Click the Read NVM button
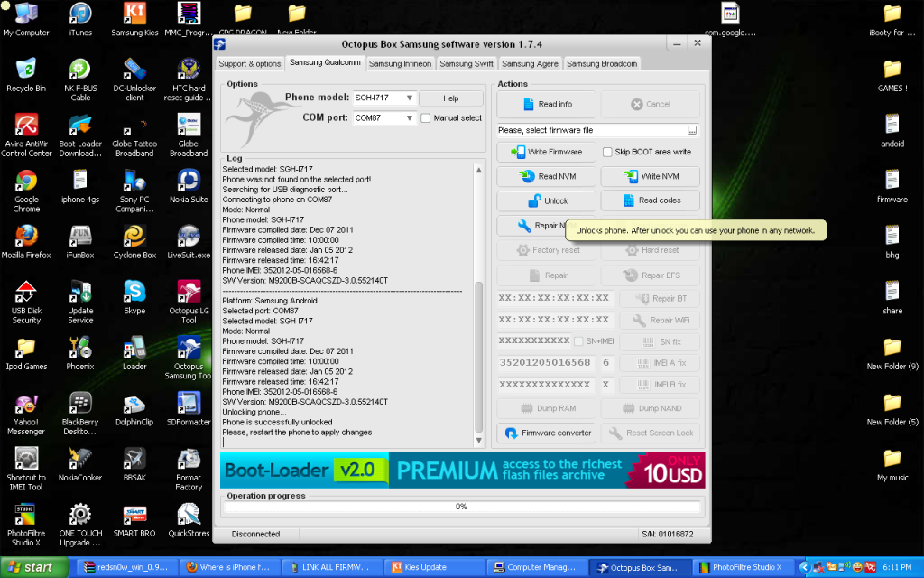The height and width of the screenshot is (578, 924). click(546, 176)
